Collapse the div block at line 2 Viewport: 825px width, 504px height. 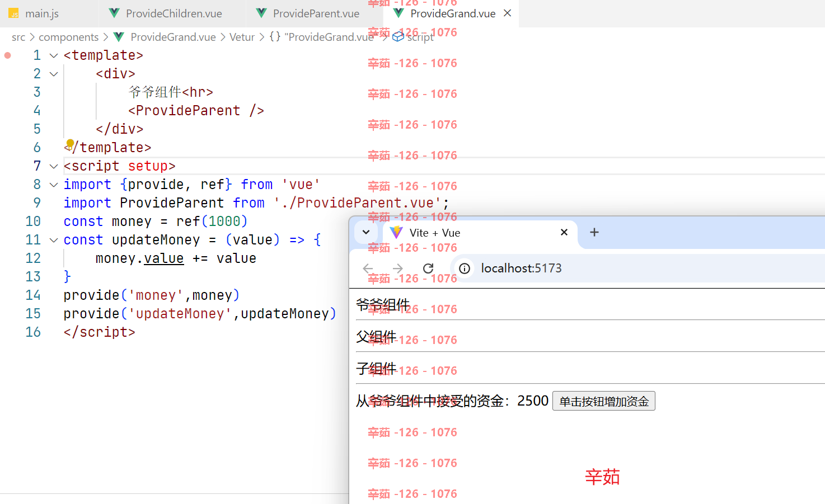point(54,74)
